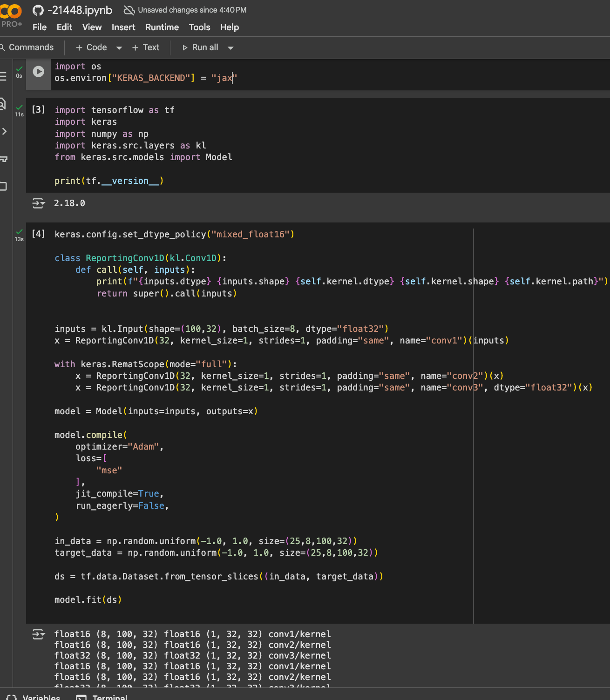Click execution count [3] of imports cell
The height and width of the screenshot is (700, 610).
pos(39,109)
